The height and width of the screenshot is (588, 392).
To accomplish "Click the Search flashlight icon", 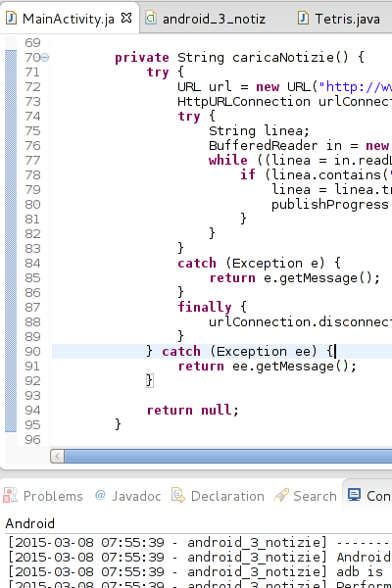I will click(x=281, y=495).
